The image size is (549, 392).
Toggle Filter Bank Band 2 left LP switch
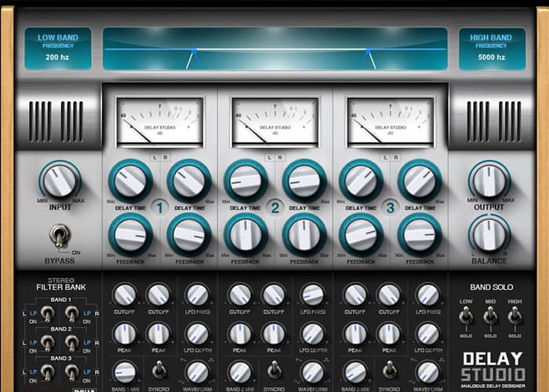coord(47,343)
